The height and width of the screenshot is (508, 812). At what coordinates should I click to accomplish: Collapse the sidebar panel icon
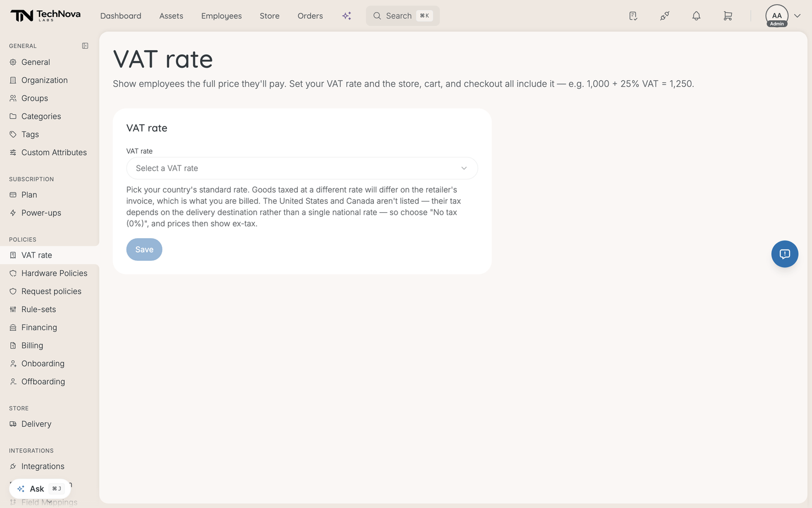point(85,46)
